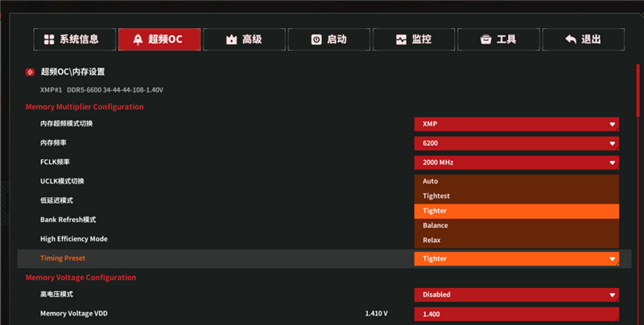644x325 pixels.
Task: Click the 1.410 V current voltage value
Action: click(376, 314)
